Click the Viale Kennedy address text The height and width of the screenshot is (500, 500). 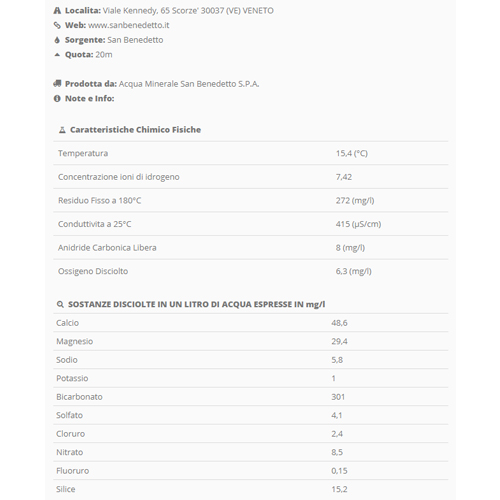coord(188,11)
